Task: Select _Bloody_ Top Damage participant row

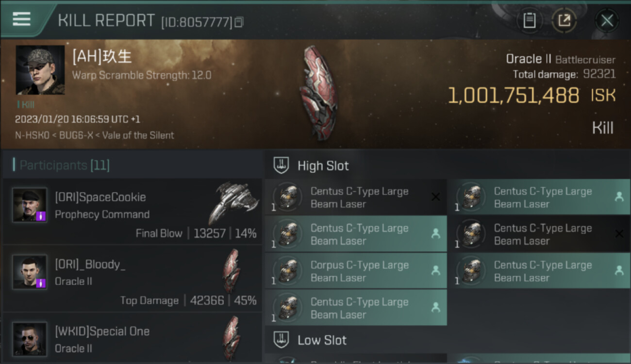Action: coord(132,279)
